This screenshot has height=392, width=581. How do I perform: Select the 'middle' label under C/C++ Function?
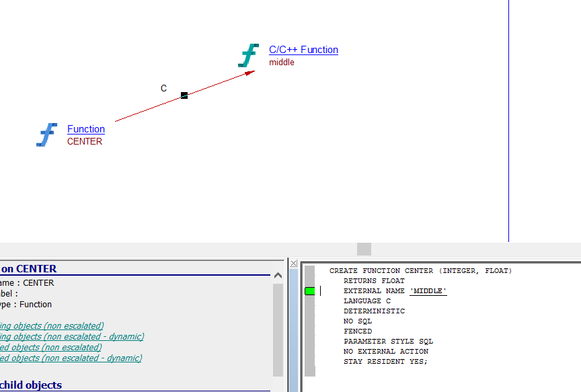(x=282, y=63)
